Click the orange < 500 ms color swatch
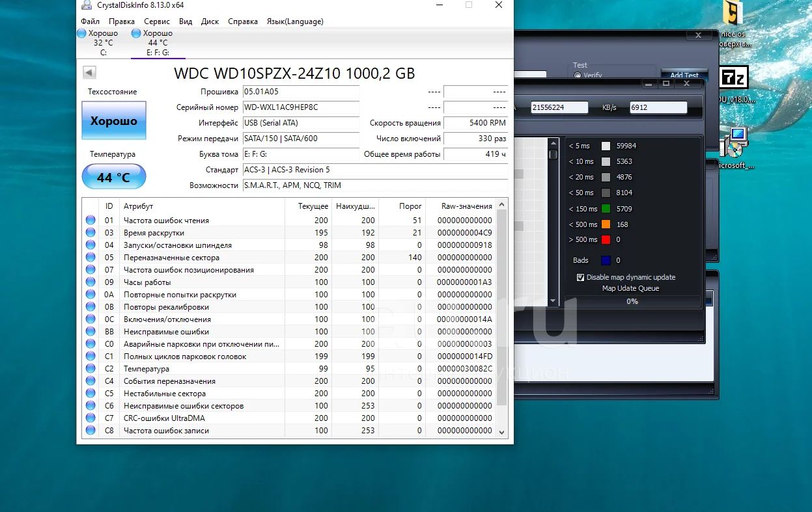The height and width of the screenshot is (512, 812). click(x=606, y=224)
